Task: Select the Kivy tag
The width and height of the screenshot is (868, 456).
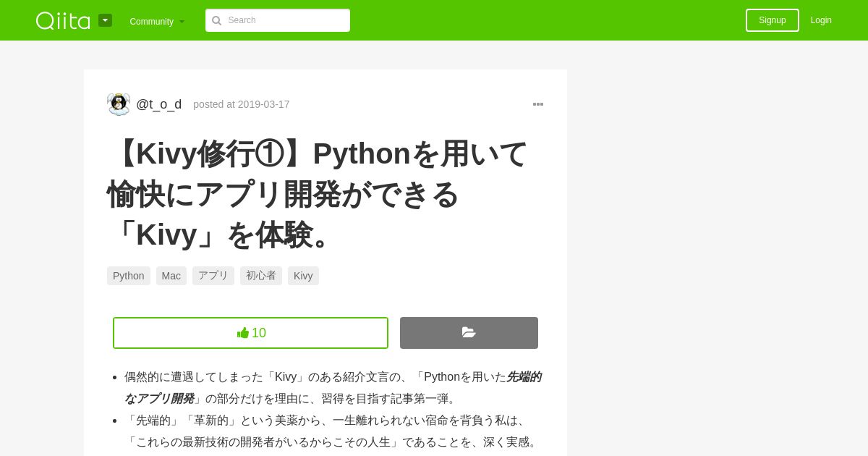Action: (x=303, y=276)
